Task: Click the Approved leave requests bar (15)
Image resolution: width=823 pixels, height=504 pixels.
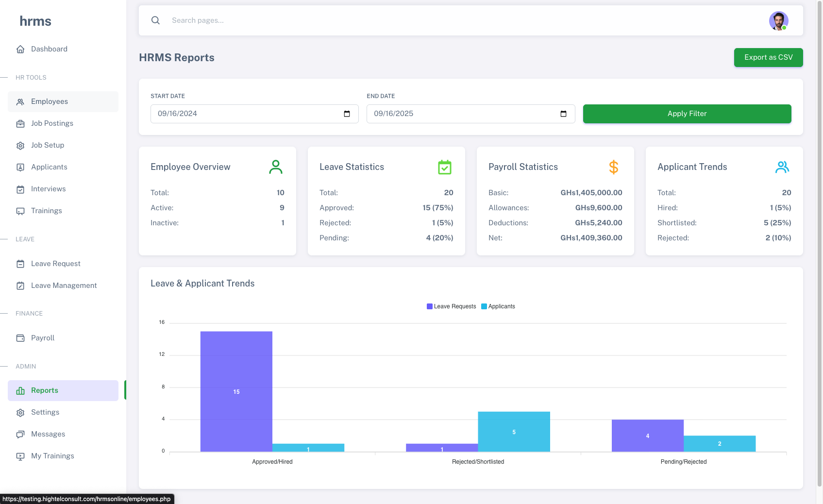Action: (x=236, y=391)
